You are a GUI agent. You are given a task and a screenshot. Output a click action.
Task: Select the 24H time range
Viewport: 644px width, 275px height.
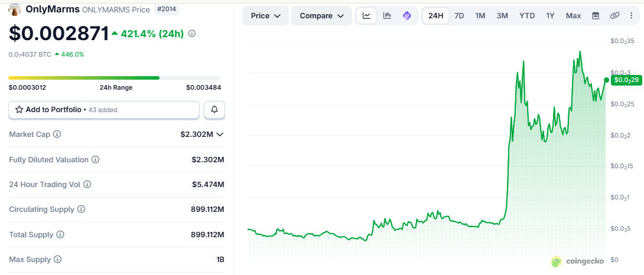pos(436,15)
